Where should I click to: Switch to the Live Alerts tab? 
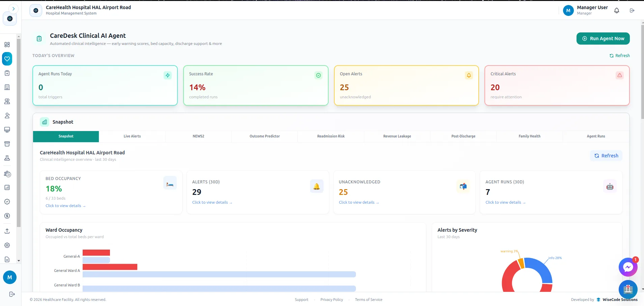click(132, 136)
